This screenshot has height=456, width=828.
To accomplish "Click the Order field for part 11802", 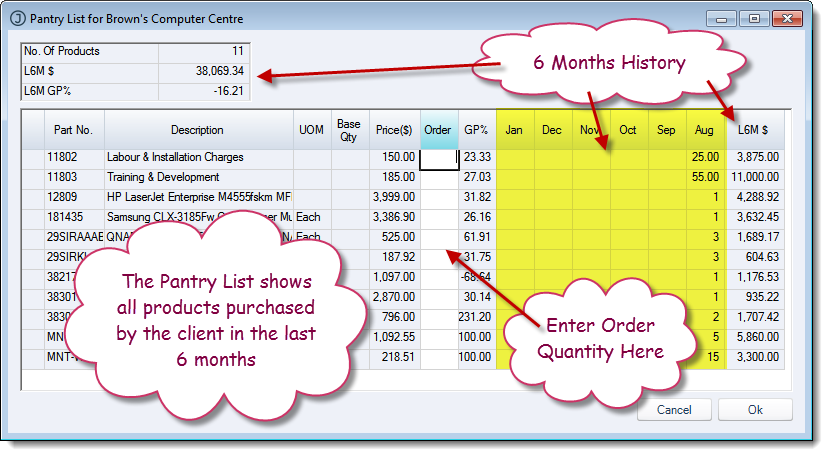I will point(439,159).
